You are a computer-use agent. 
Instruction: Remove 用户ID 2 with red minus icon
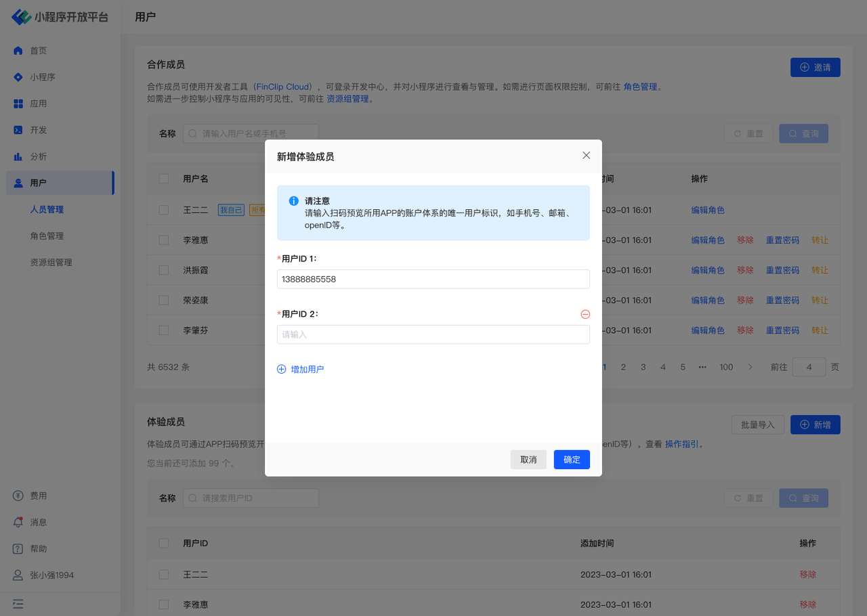585,314
